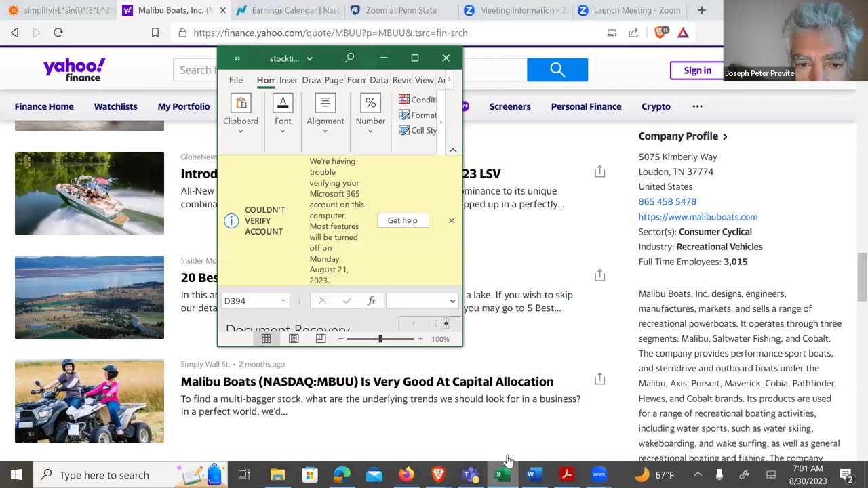Switch Excel to Page Layout view
868x488 pixels.
coord(294,338)
